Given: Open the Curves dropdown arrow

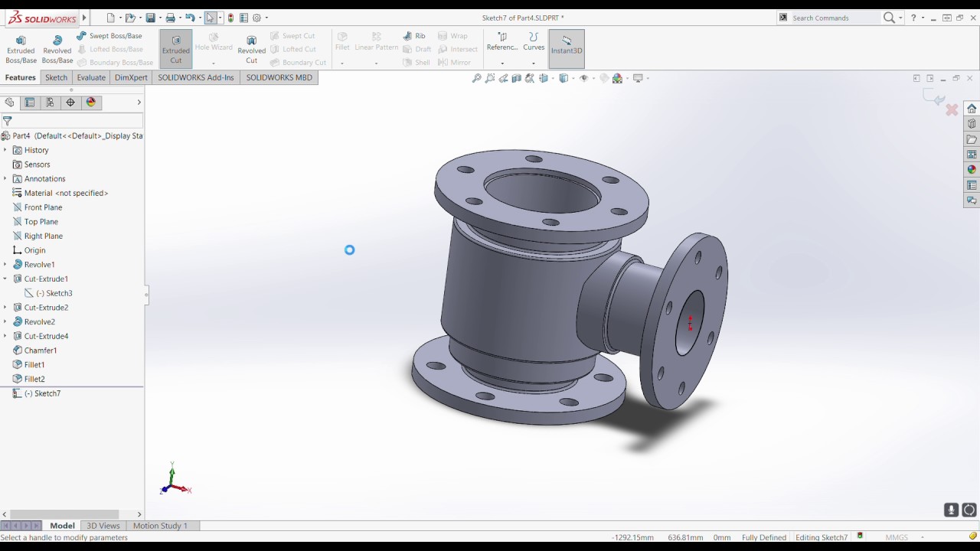Looking at the screenshot, I should coord(534,63).
